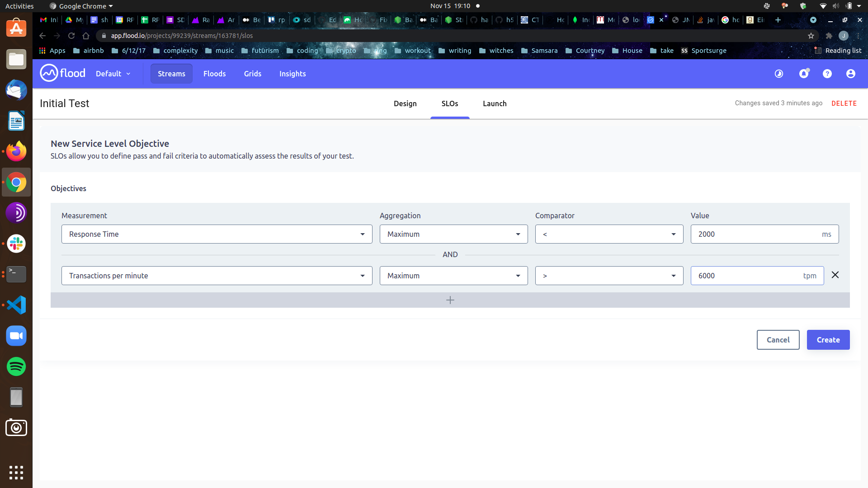Click the Flood logo in the navbar

[x=62, y=73]
